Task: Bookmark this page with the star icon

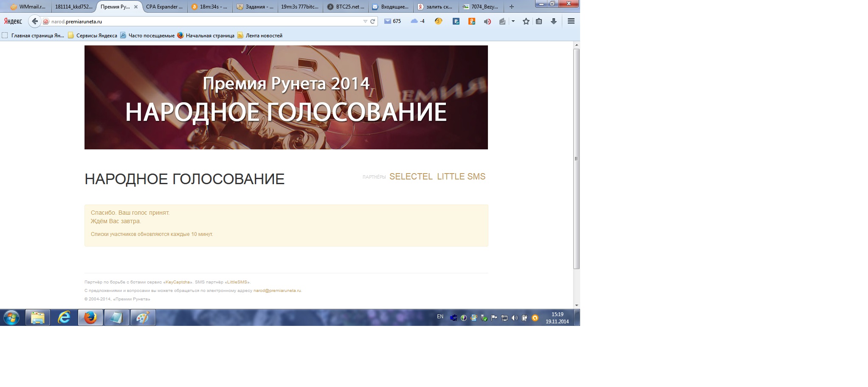Action: point(526,21)
